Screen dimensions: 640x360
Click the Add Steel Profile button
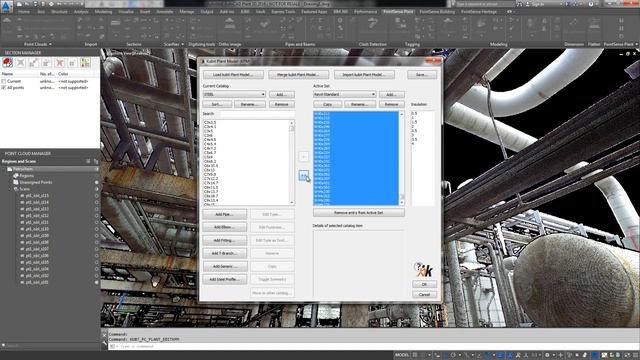[x=224, y=280]
